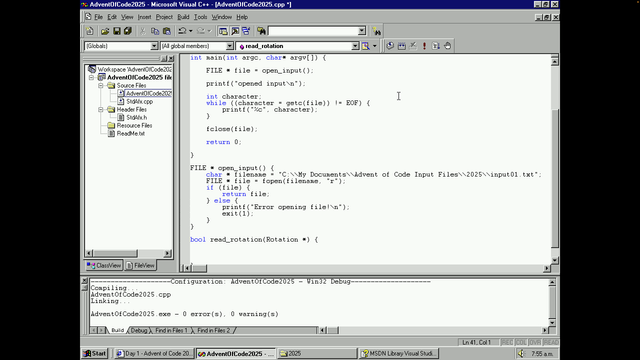
Task: Click the Start button on the taskbar
Action: tap(95, 353)
